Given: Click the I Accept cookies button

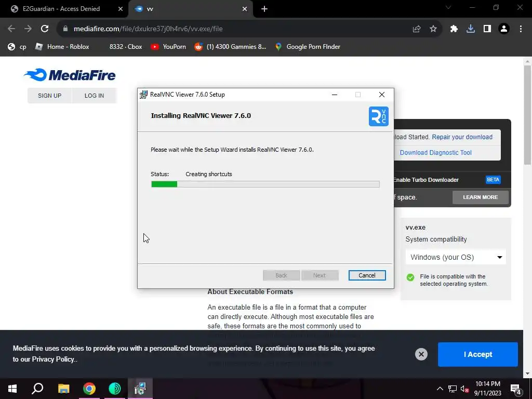Looking at the screenshot, I should [x=478, y=354].
